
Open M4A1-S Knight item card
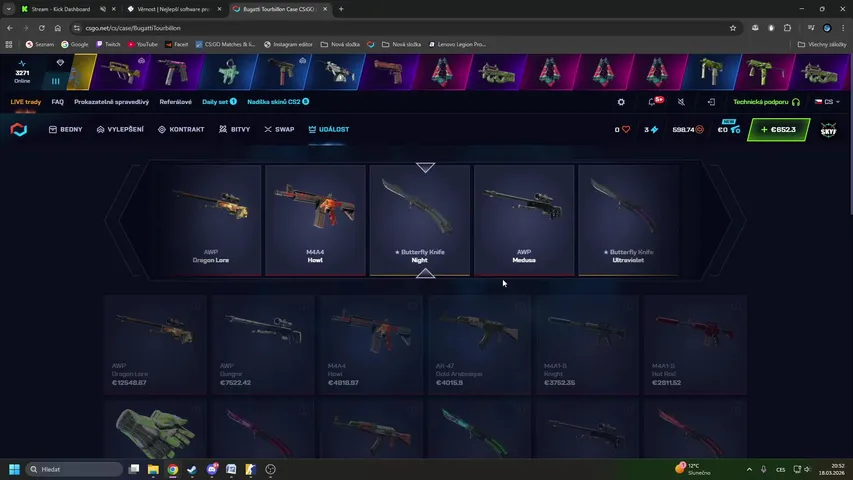(x=587, y=344)
